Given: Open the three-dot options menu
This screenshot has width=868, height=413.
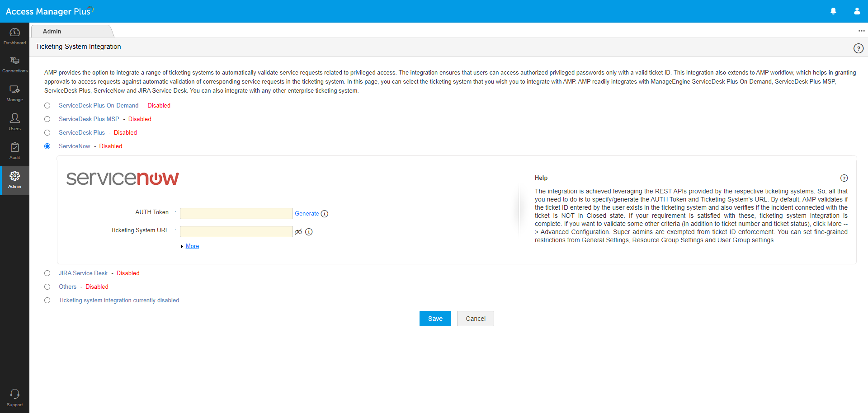Looking at the screenshot, I should 861,31.
